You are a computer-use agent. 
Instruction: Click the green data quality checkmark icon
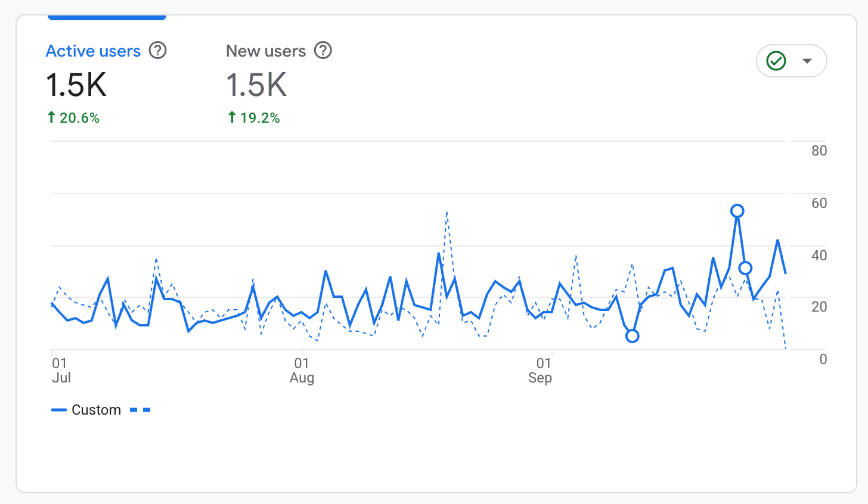coord(776,60)
